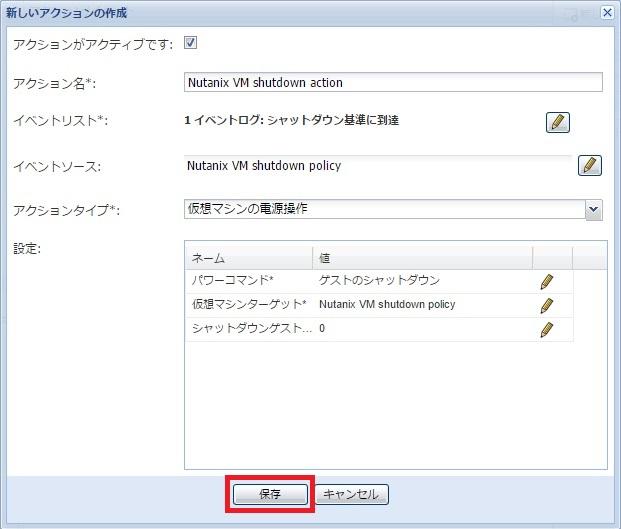The width and height of the screenshot is (621, 529).
Task: Click the アクションがアクティブです: label
Action: 93,44
